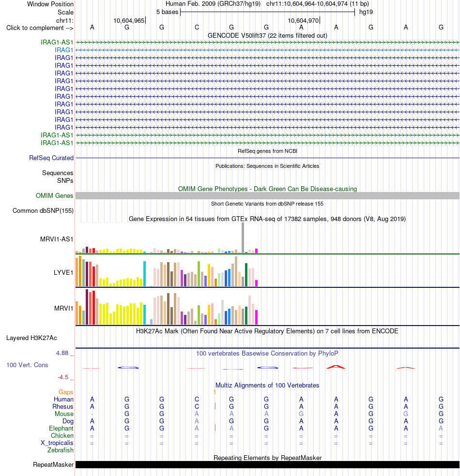Click the 'RefSeq genes from NCBI' title

(x=267, y=151)
